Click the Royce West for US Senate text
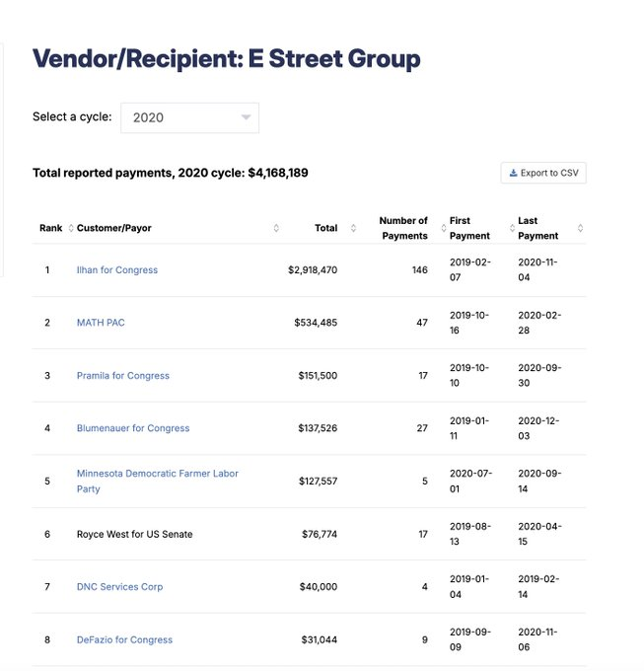This screenshot has height=671, width=644. 134,534
